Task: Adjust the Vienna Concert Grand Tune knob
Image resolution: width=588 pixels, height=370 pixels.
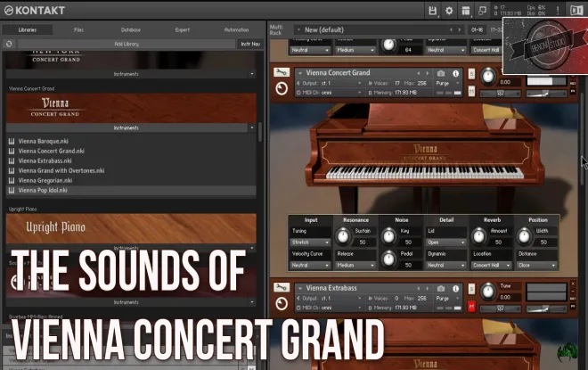Action: pos(488,76)
